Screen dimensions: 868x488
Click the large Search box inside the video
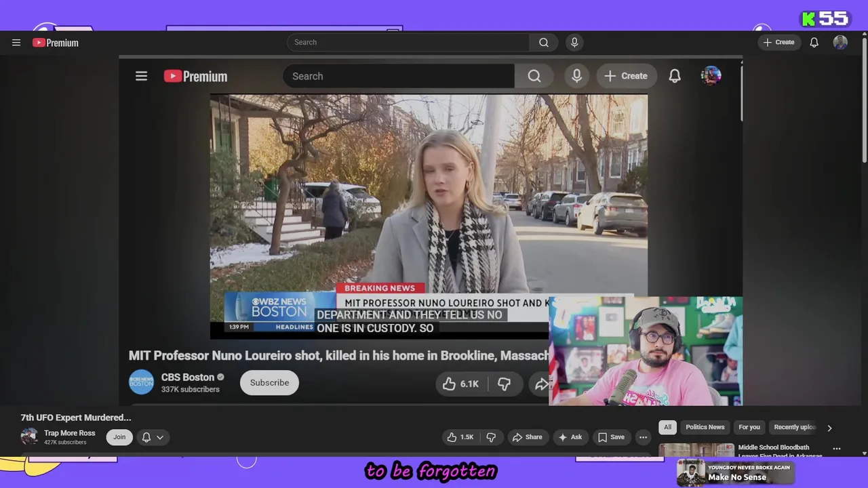pos(399,76)
